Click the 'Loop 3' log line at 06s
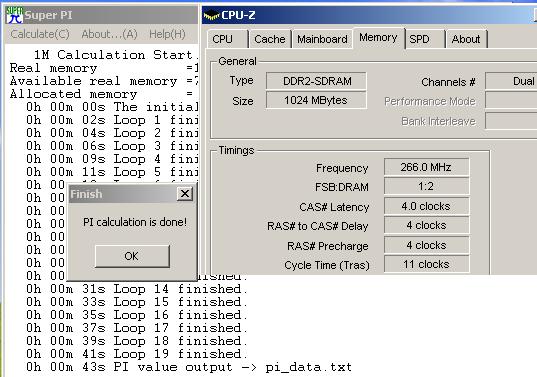 tap(112, 146)
